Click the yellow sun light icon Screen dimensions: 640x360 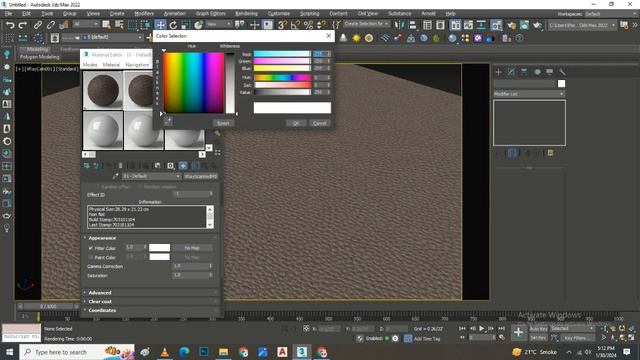pos(356,38)
